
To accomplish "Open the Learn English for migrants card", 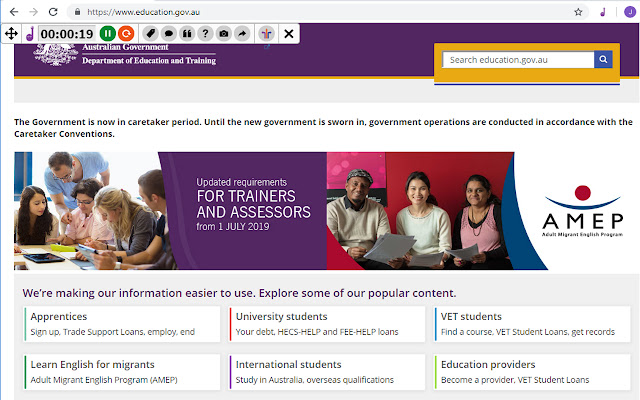I will [x=122, y=372].
